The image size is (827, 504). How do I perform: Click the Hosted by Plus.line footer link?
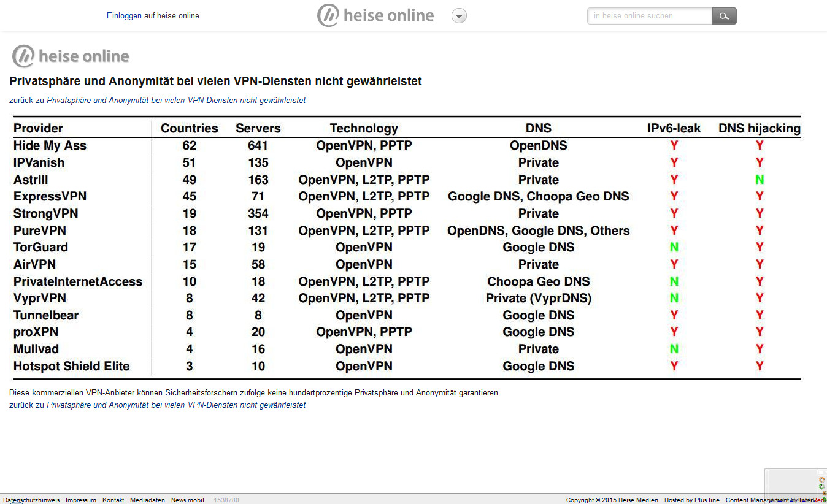pyautogui.click(x=691, y=500)
